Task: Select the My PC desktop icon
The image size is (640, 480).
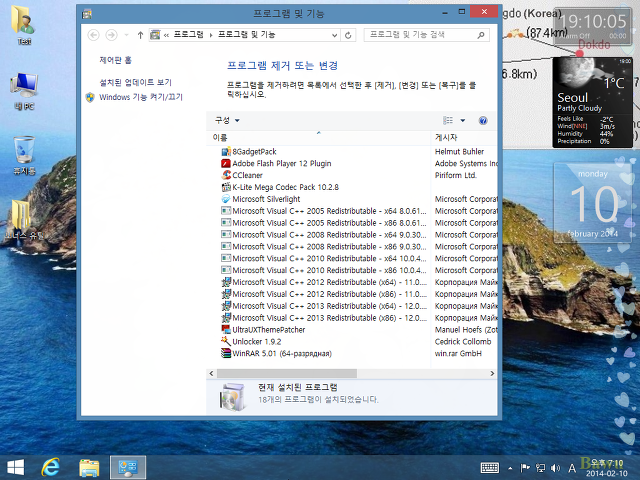Action: pos(24,91)
